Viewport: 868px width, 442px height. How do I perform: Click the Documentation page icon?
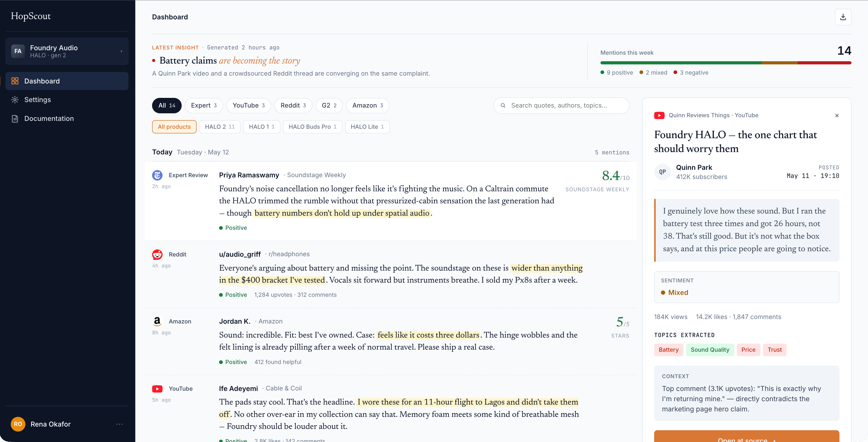[x=15, y=119]
